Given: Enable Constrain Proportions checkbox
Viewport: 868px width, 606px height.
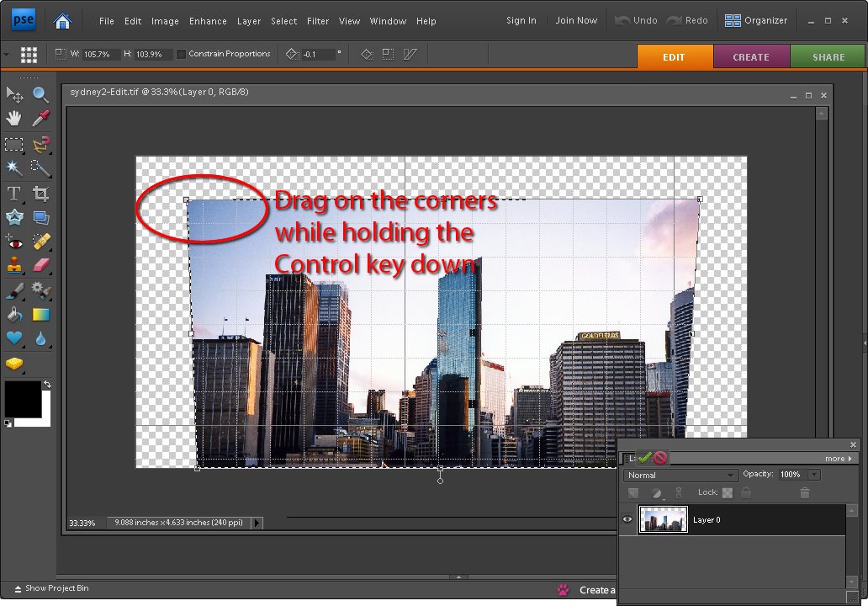Looking at the screenshot, I should tap(181, 54).
